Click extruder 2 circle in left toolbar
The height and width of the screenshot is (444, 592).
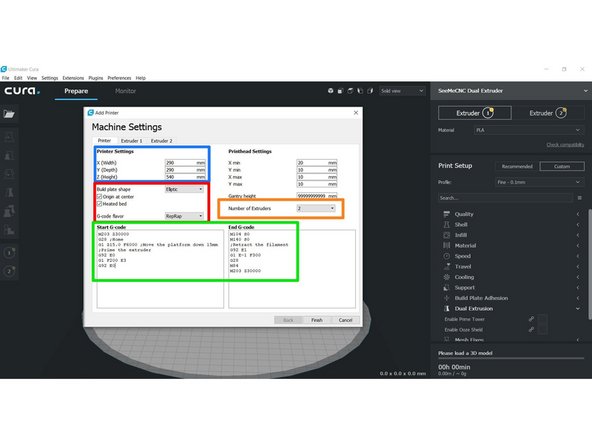click(9, 271)
